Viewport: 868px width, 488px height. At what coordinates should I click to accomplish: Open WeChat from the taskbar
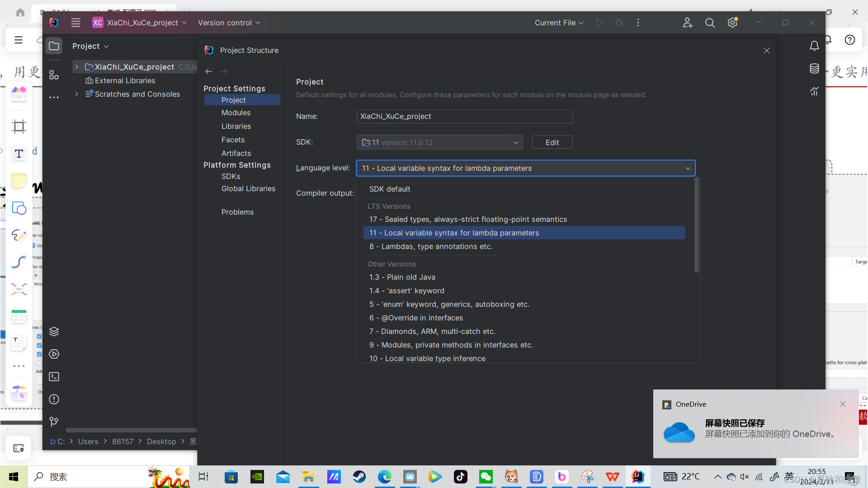coord(486,477)
